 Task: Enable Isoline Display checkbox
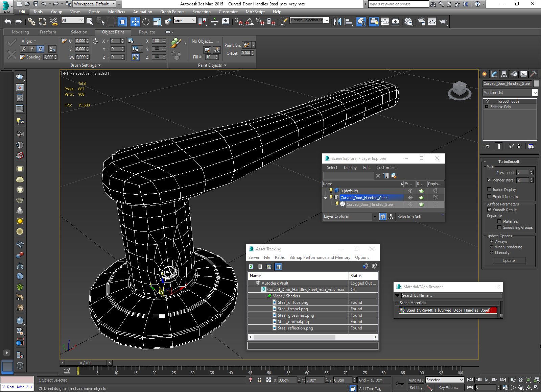(489, 190)
